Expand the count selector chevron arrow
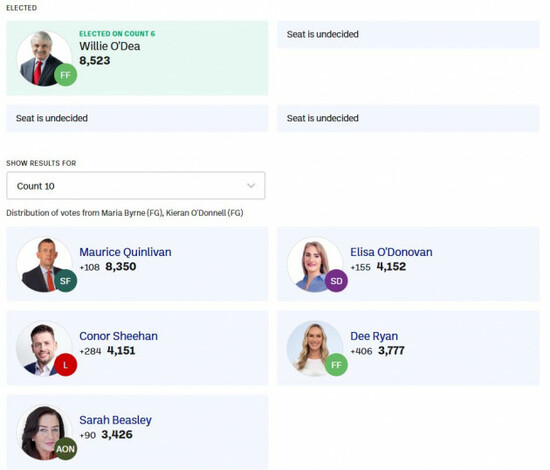 click(x=251, y=186)
